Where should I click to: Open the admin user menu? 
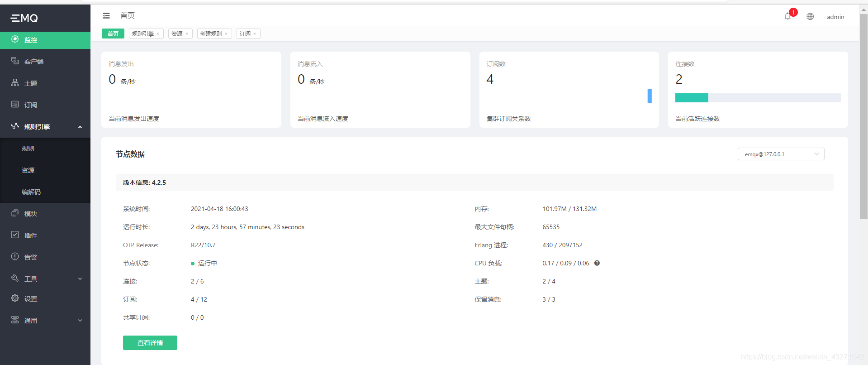pos(835,17)
